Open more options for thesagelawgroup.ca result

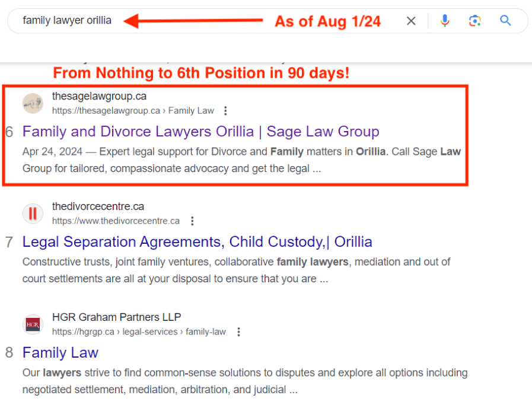[x=225, y=111]
